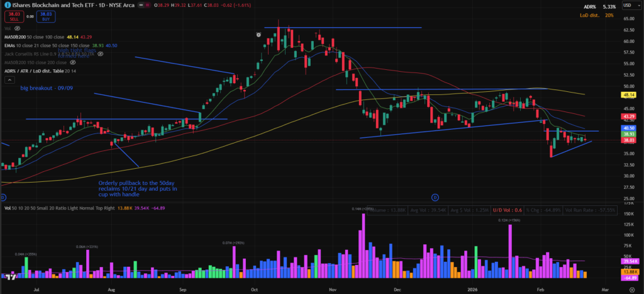
Task: Click the TradingView logo in bottom-left corner
Action: pos(10,276)
